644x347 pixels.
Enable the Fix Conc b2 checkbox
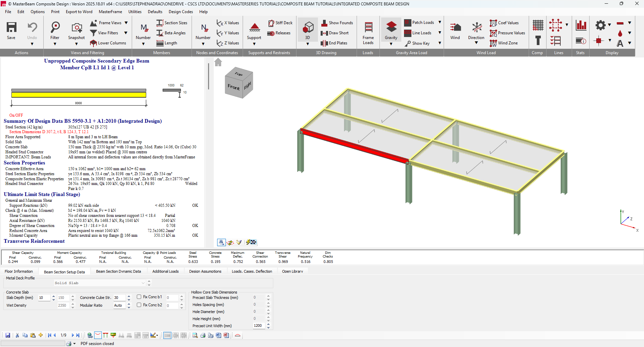pyautogui.click(x=139, y=305)
